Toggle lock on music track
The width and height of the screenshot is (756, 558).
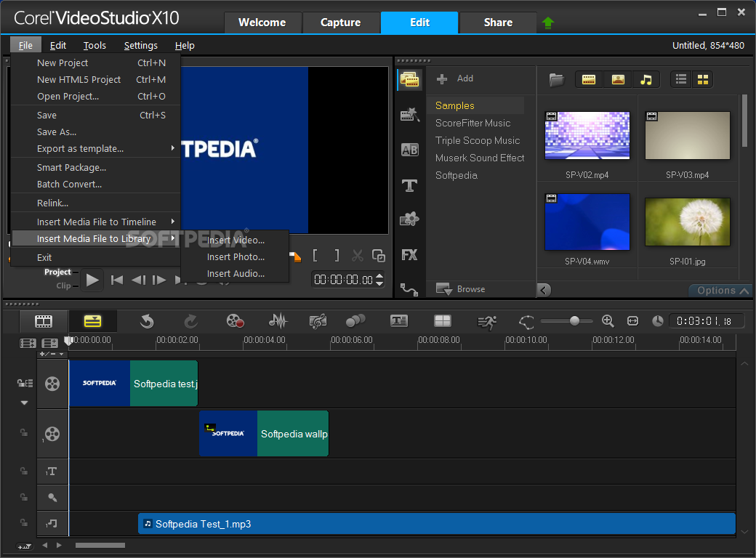(23, 523)
